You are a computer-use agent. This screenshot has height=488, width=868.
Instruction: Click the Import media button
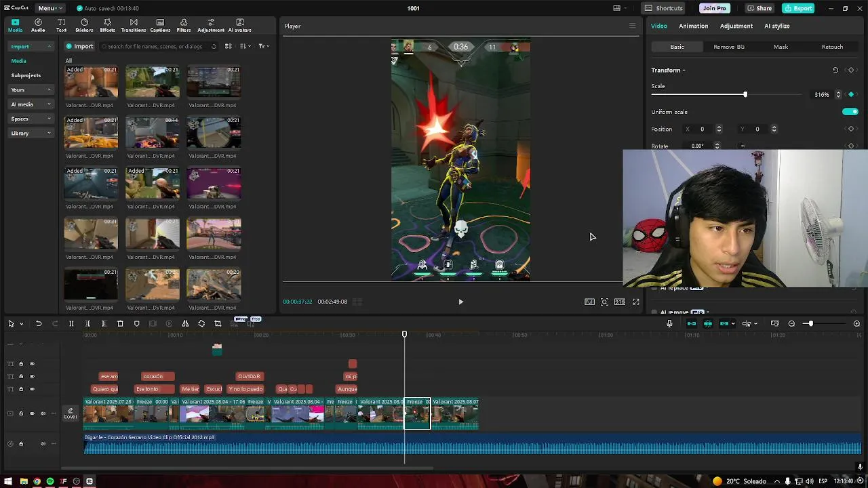80,47
